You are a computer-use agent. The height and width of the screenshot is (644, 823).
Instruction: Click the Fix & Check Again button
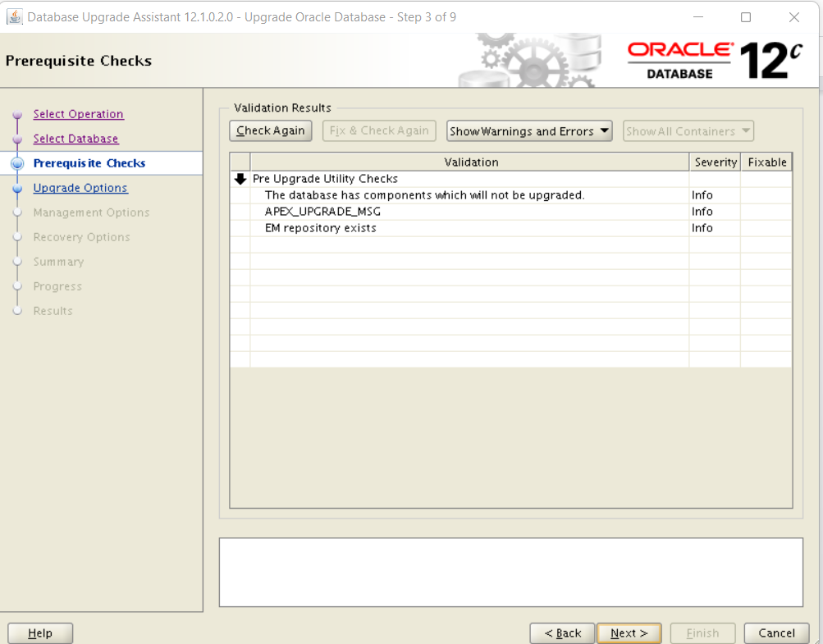379,130
